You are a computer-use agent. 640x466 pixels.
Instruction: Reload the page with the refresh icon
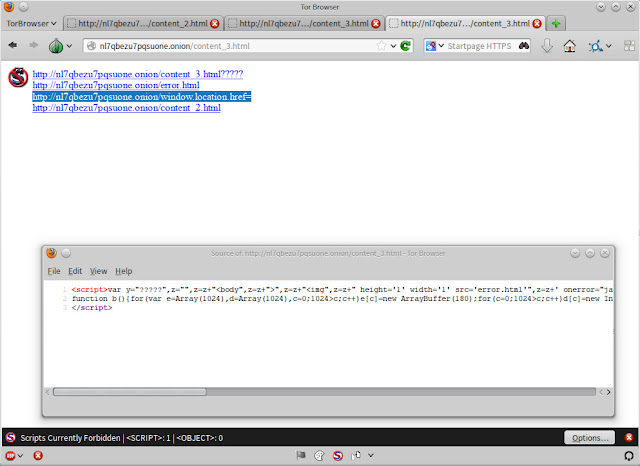point(406,46)
